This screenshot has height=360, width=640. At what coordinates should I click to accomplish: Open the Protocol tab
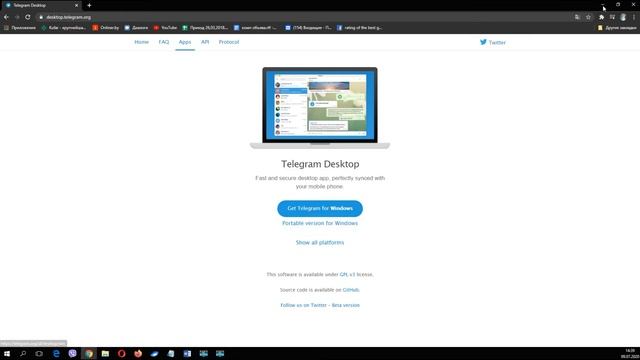click(x=229, y=42)
